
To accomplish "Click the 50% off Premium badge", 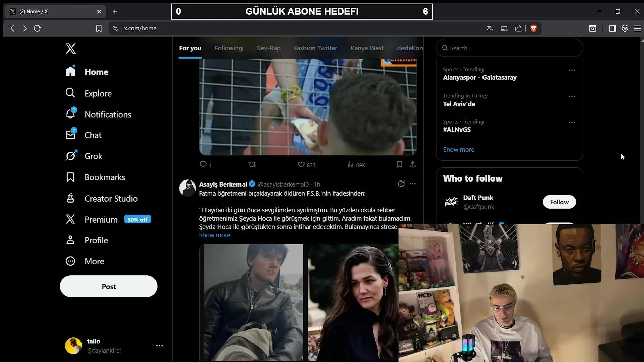I will click(137, 220).
